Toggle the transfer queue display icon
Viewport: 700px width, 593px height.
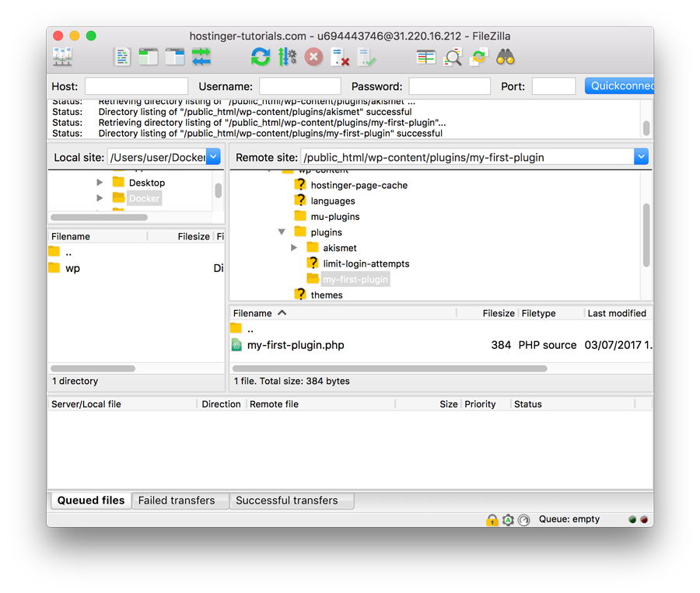(x=201, y=57)
